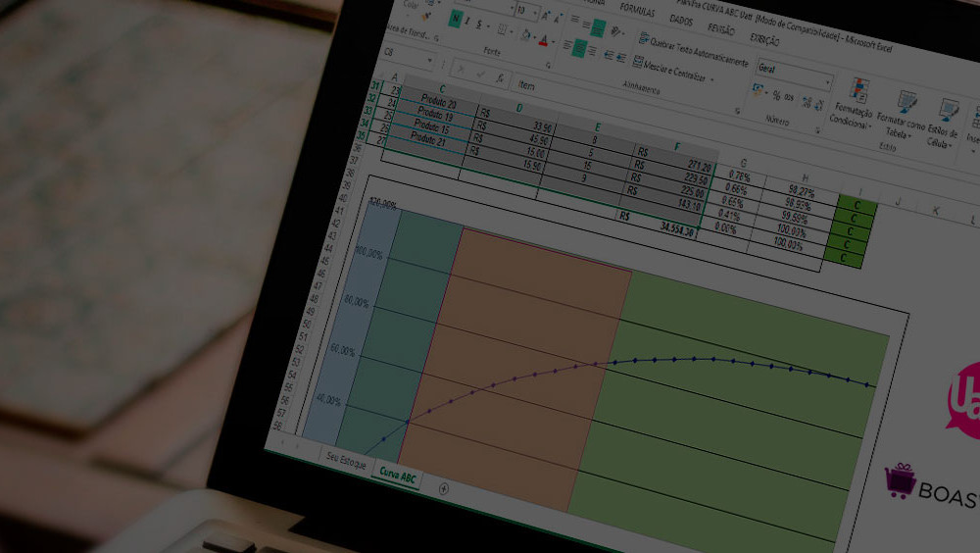
Task: Toggle the highlighted bottom align button
Action: point(599,27)
